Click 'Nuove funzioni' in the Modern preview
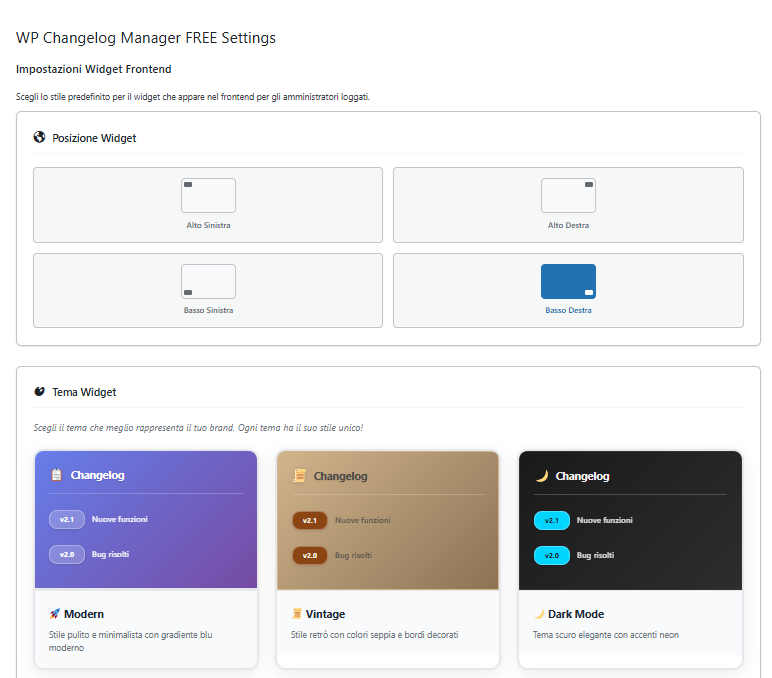The width and height of the screenshot is (772, 678). [120, 519]
